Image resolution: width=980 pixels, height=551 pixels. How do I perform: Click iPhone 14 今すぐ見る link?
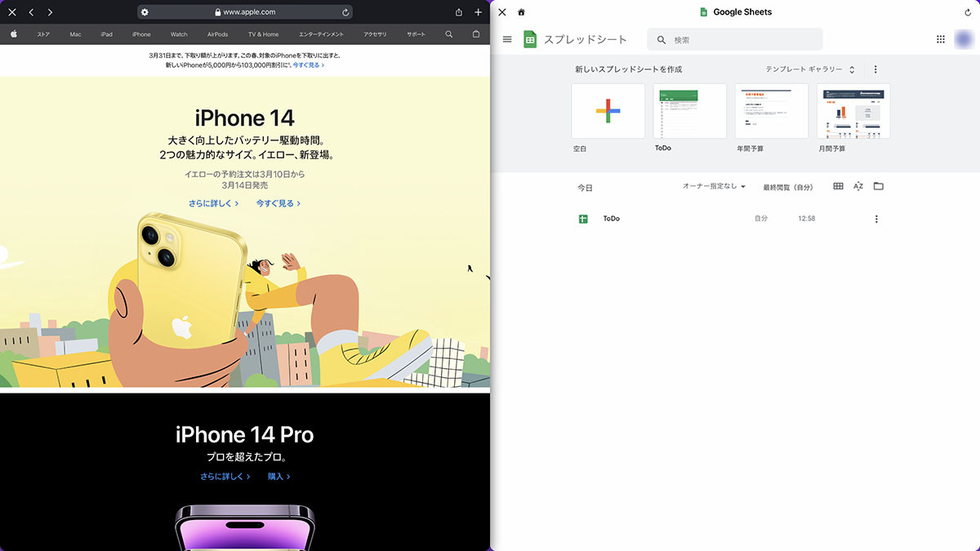(x=278, y=203)
